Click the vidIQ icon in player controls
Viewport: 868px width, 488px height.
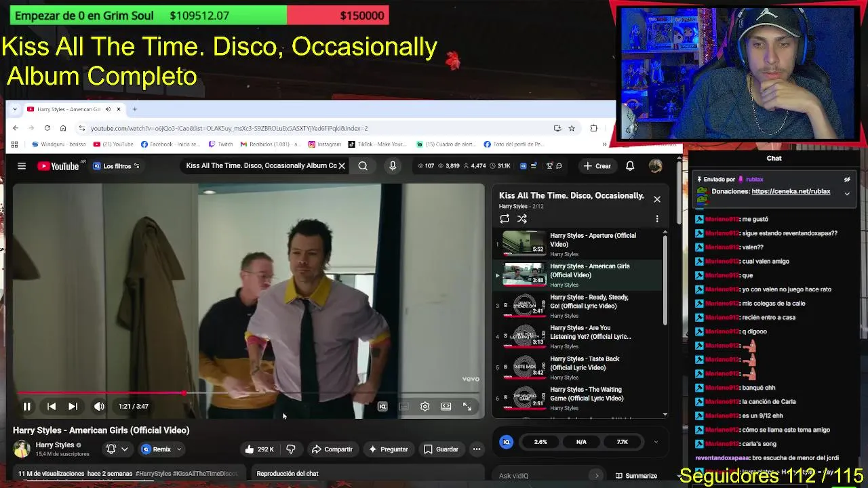[382, 406]
